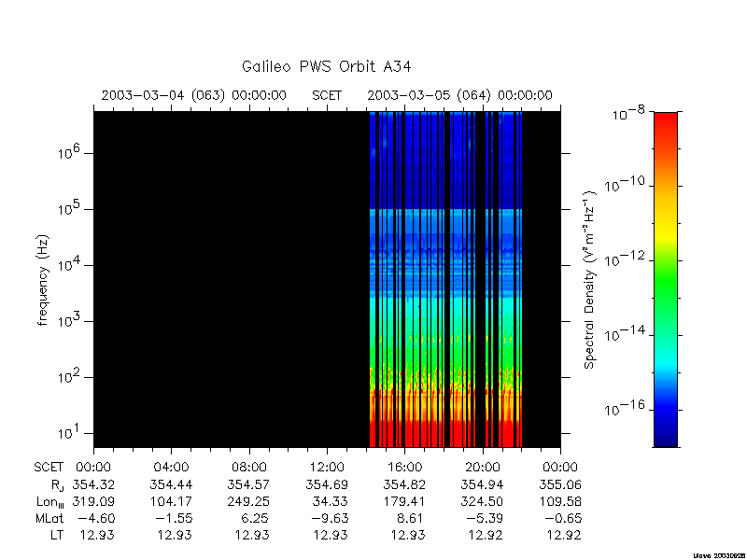Click the SCET label above the plot
Viewport: 747px width, 560px height.
pos(327,95)
